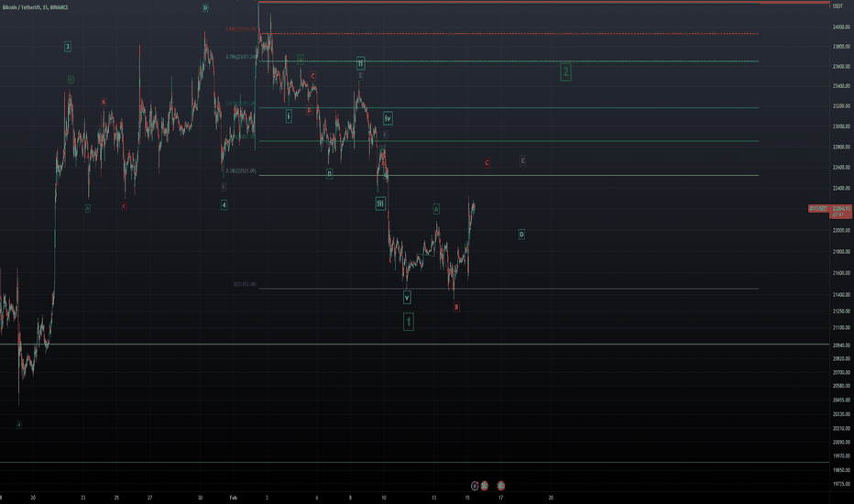This screenshot has height=504, width=854.
Task: Click the 21800.00 price axis label
Action: [x=841, y=252]
